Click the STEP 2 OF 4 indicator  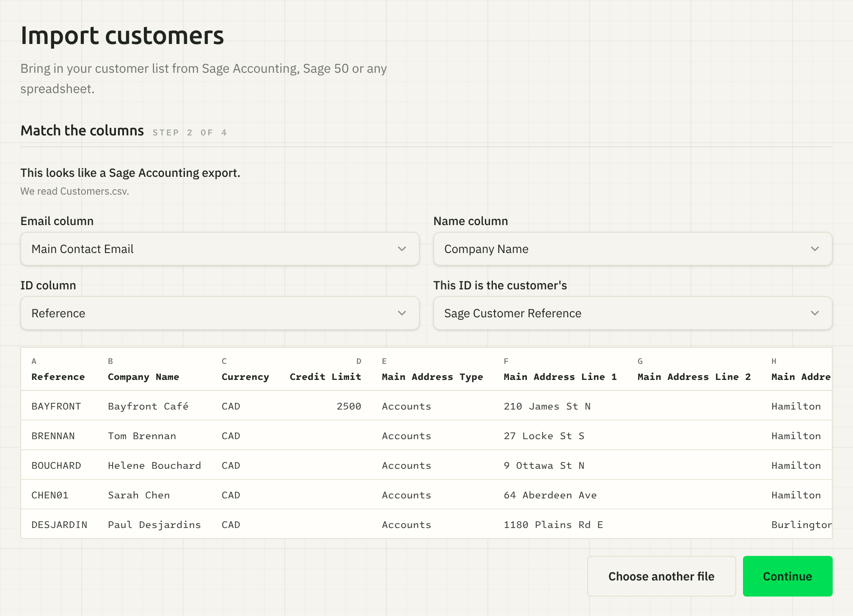[190, 132]
